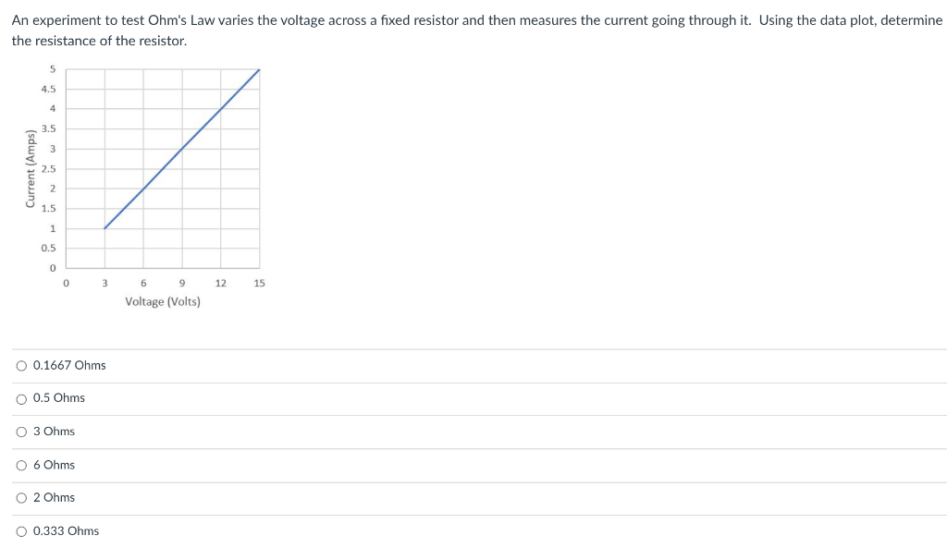Click the 0.1667 Ohms answer label

pyautogui.click(x=68, y=365)
